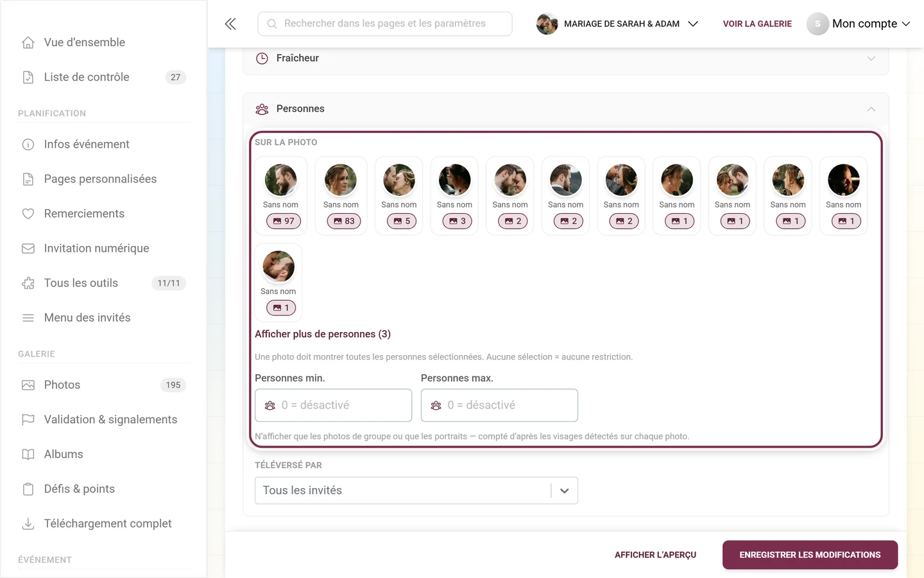Open Vue d'ensemble home icon
The image size is (924, 578).
[28, 42]
